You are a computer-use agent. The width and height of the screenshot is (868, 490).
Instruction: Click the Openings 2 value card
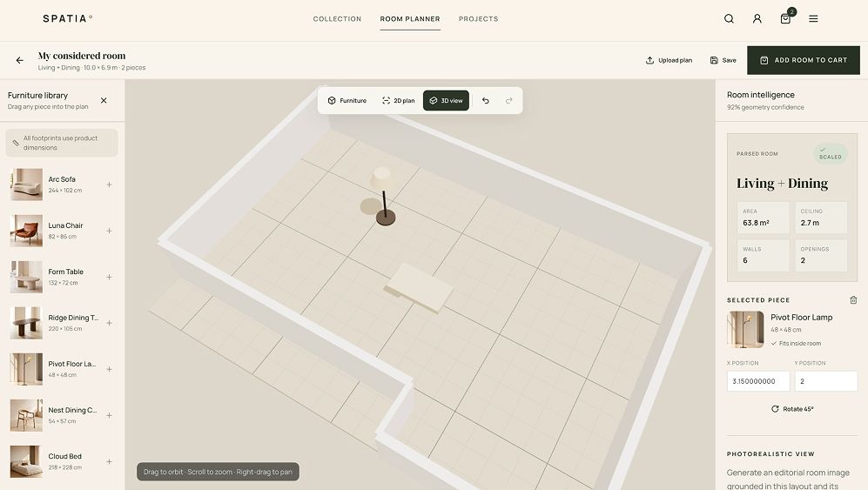pyautogui.click(x=821, y=255)
